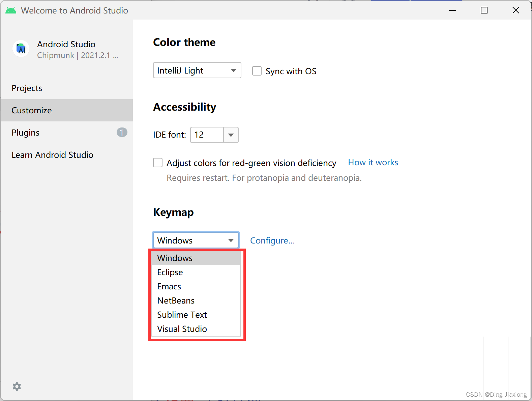The width and height of the screenshot is (532, 401).
Task: Open the settings gear menu
Action: click(x=17, y=386)
